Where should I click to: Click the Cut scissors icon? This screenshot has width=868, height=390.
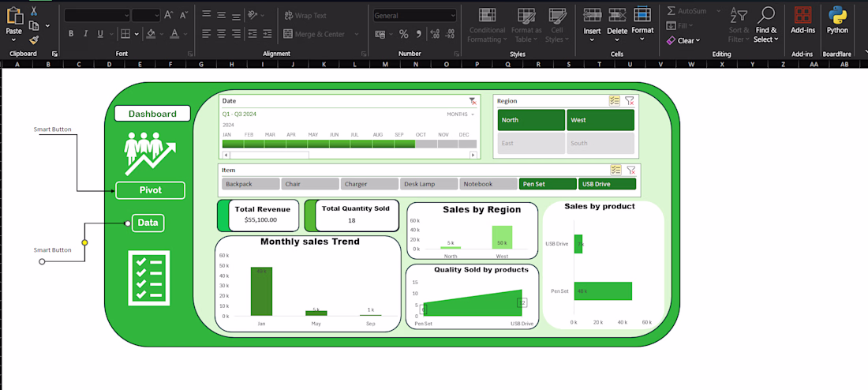click(x=34, y=10)
